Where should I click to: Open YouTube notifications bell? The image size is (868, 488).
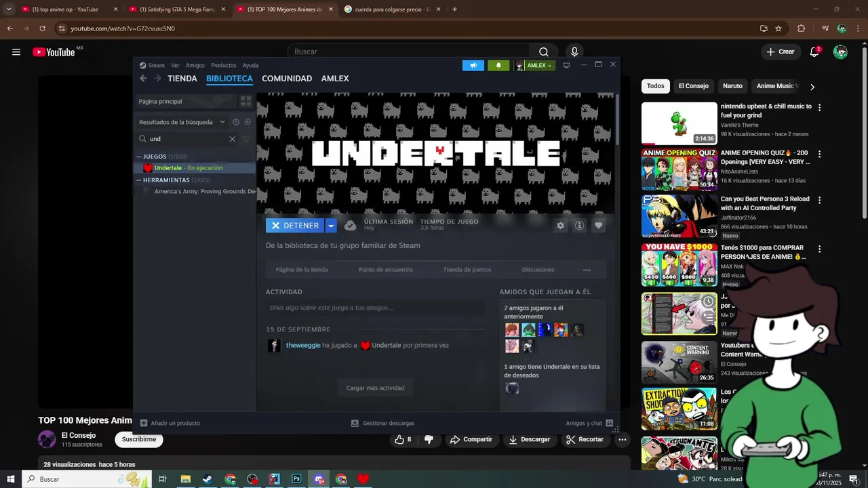tap(815, 52)
